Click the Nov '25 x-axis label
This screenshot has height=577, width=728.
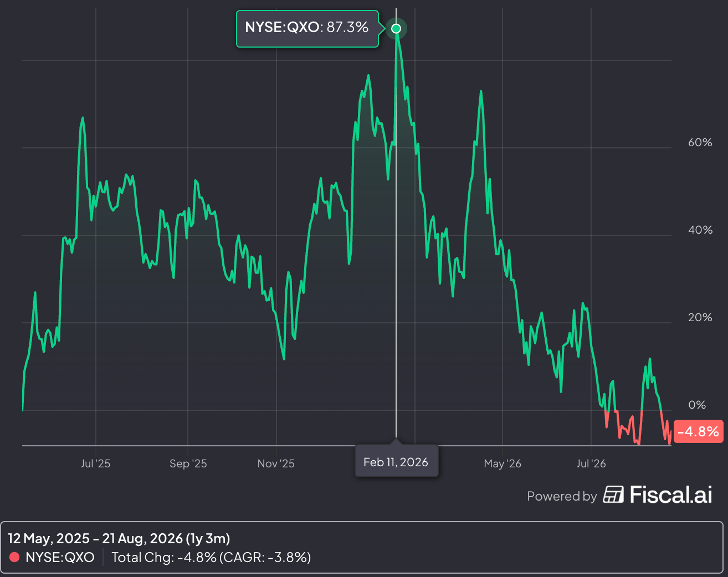click(276, 463)
